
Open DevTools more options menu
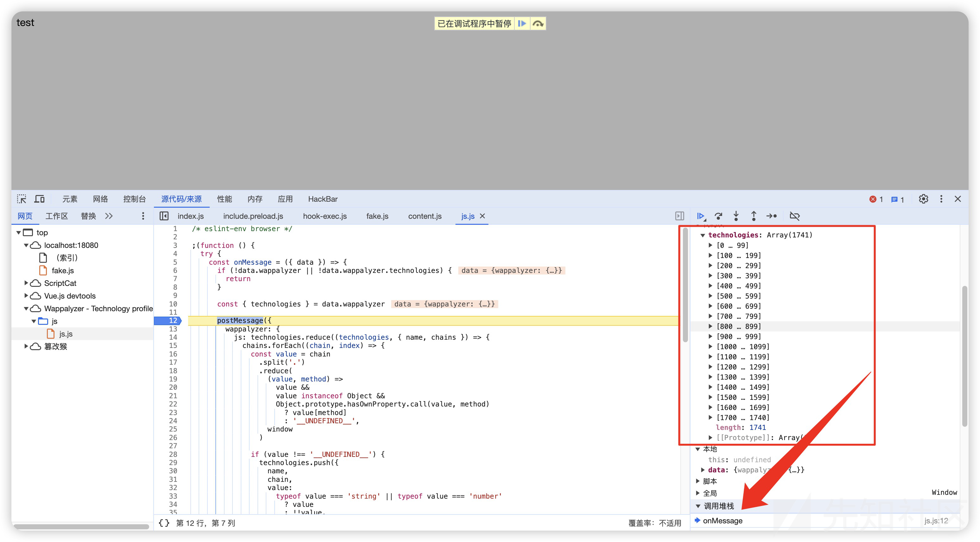click(x=941, y=199)
